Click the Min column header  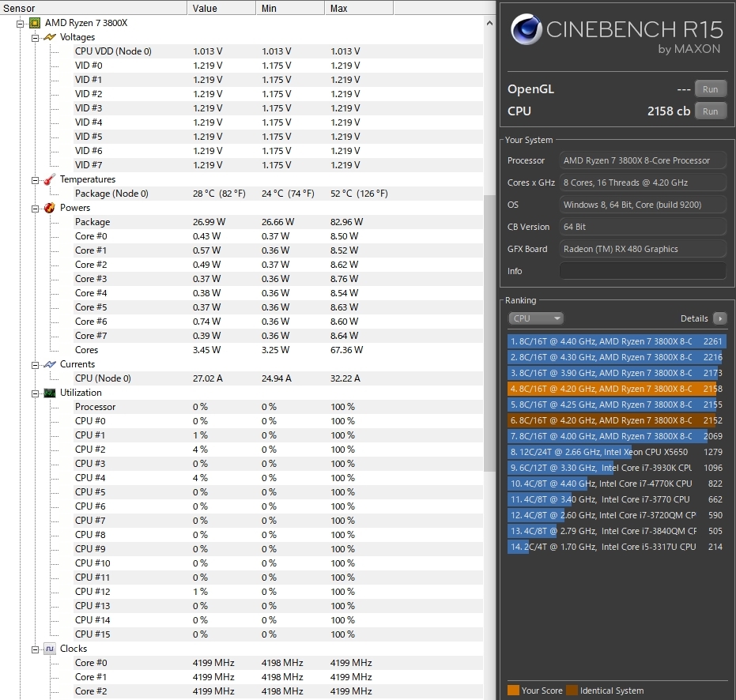point(291,8)
